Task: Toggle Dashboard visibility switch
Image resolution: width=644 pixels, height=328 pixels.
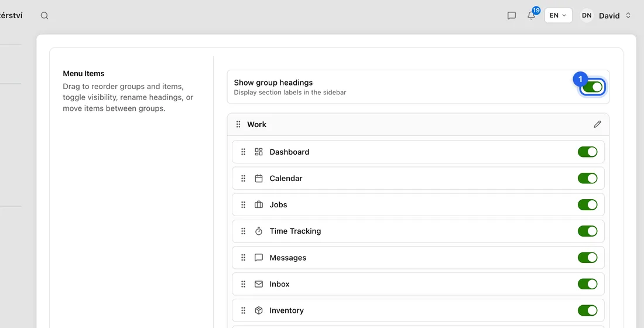Action: tap(588, 152)
